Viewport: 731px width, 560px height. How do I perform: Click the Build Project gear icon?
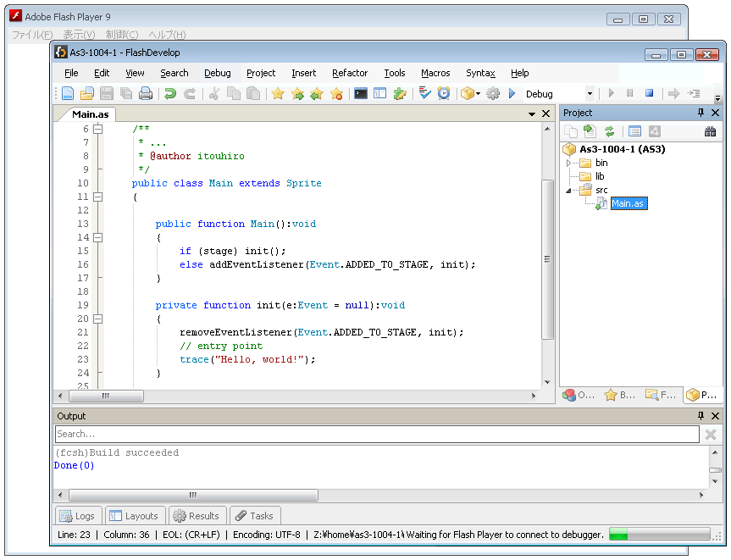[x=493, y=94]
